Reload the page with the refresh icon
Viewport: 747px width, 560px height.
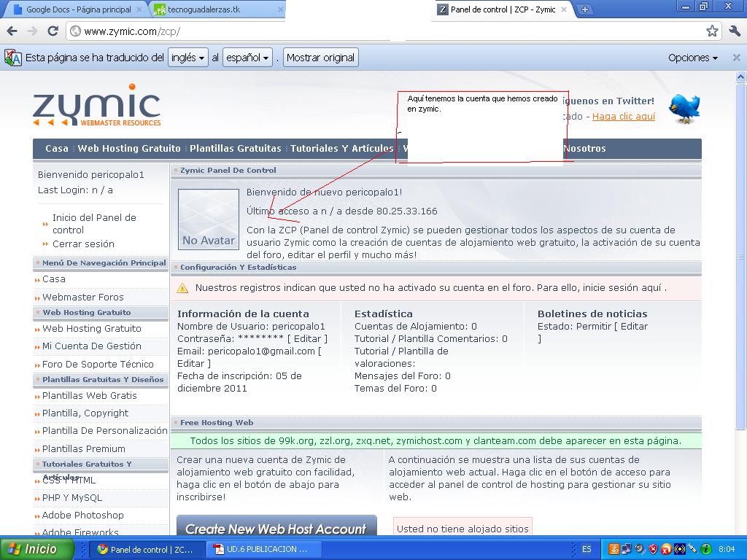[53, 31]
